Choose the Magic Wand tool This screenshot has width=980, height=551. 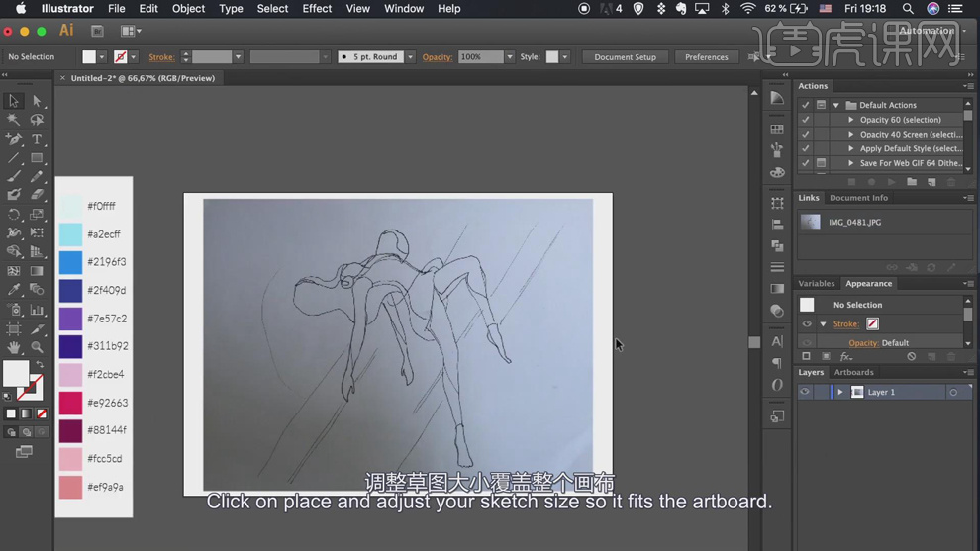[14, 120]
